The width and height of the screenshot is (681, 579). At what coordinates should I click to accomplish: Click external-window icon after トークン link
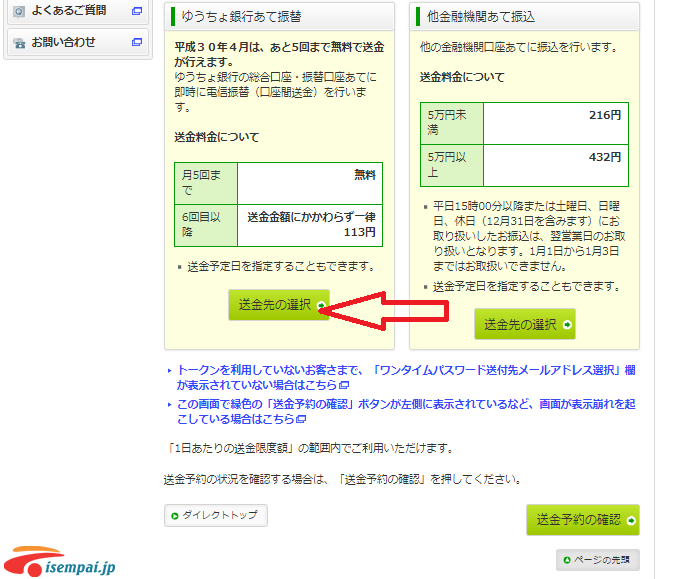[x=344, y=385]
